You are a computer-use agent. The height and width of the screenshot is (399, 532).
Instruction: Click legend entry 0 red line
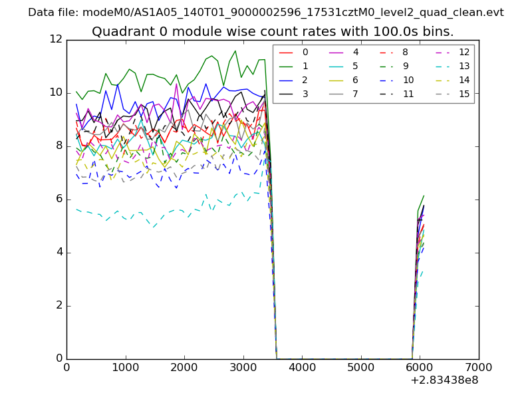285,52
